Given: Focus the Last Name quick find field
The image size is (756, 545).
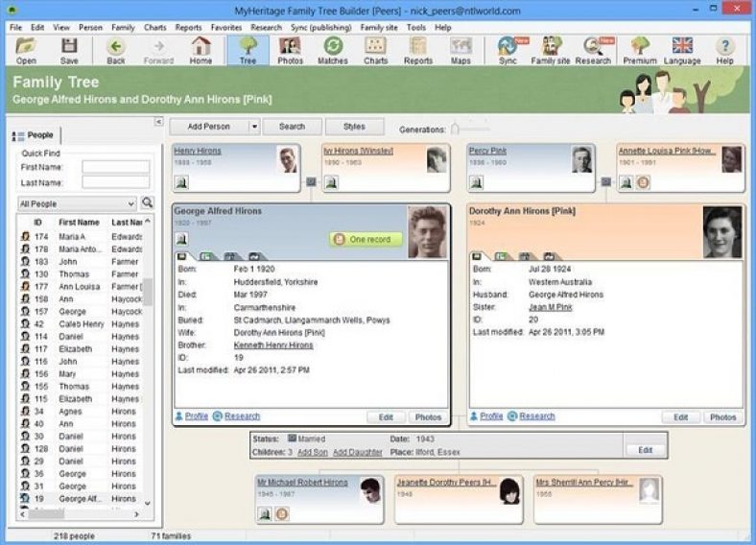Looking at the screenshot, I should pyautogui.click(x=116, y=182).
